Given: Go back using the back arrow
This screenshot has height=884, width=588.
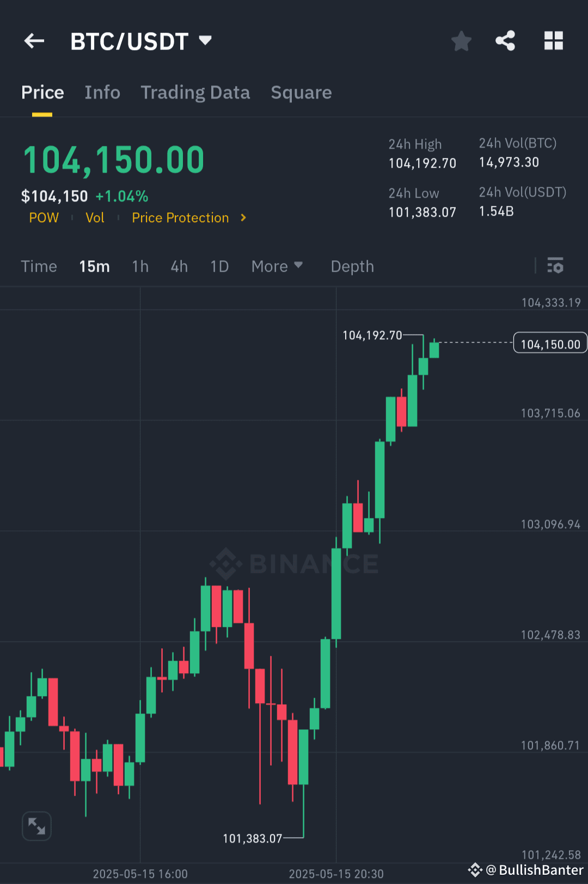Looking at the screenshot, I should (x=34, y=41).
